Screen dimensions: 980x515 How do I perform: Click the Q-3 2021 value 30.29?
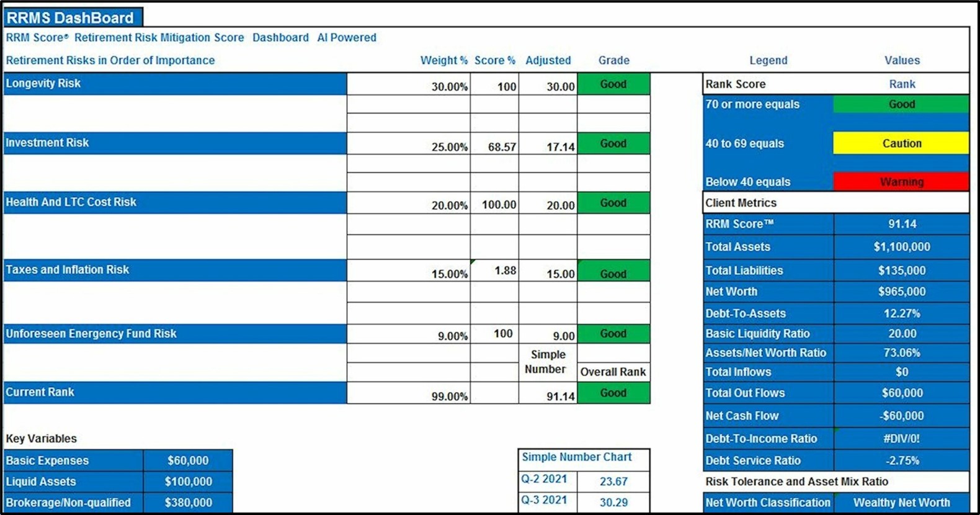pyautogui.click(x=613, y=503)
